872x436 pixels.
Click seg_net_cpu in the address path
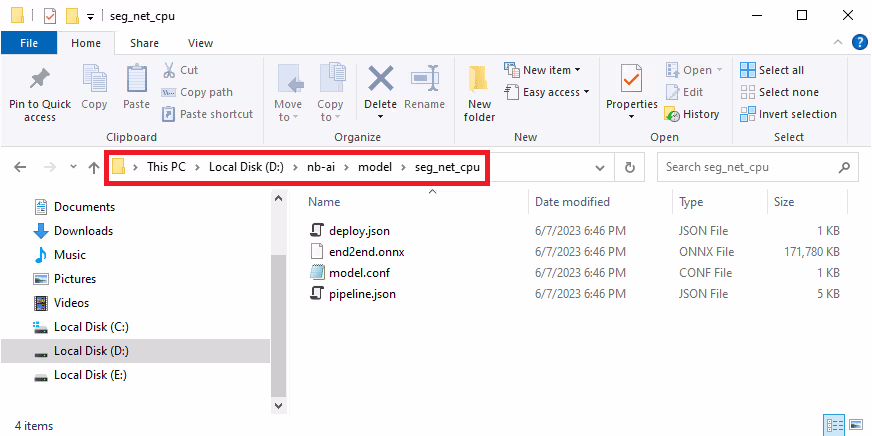pyautogui.click(x=447, y=167)
